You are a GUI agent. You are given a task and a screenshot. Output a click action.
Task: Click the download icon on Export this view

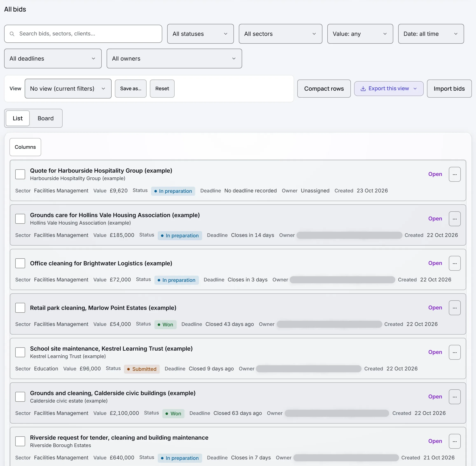[x=363, y=89]
